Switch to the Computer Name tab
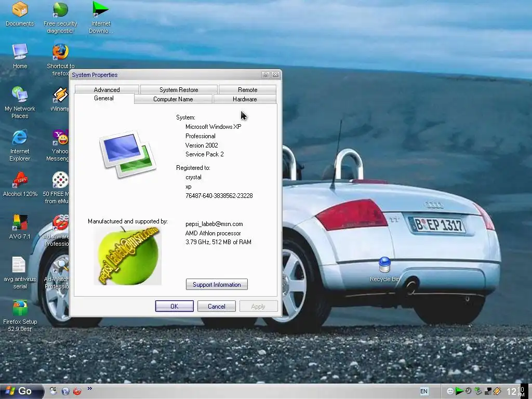 pyautogui.click(x=173, y=99)
